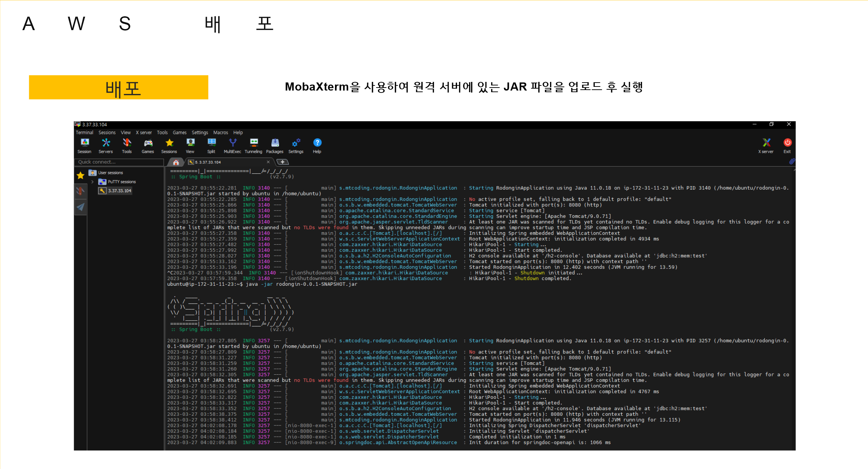This screenshot has width=868, height=469.
Task: Open the Terminal menu
Action: point(84,133)
